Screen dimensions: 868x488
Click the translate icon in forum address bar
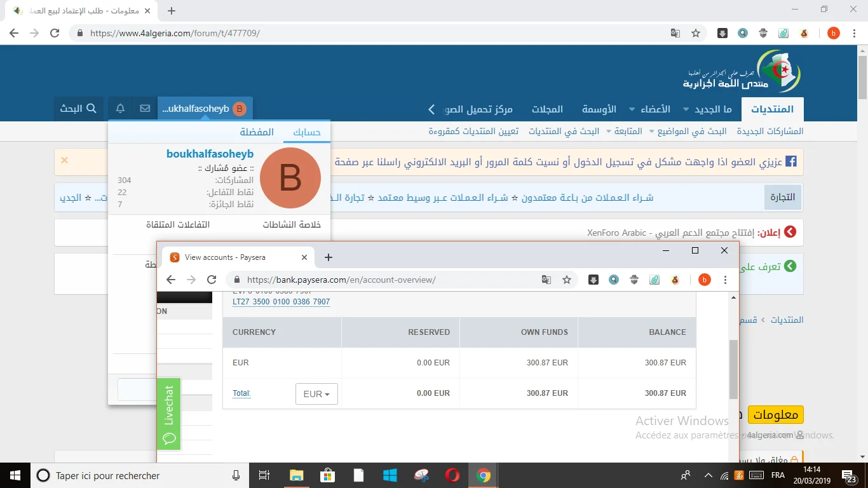675,33
